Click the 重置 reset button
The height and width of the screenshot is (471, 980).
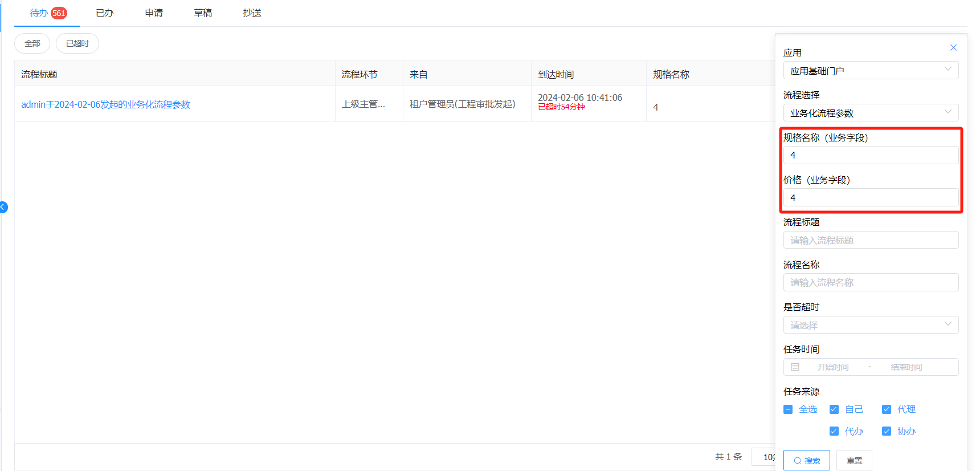854,460
